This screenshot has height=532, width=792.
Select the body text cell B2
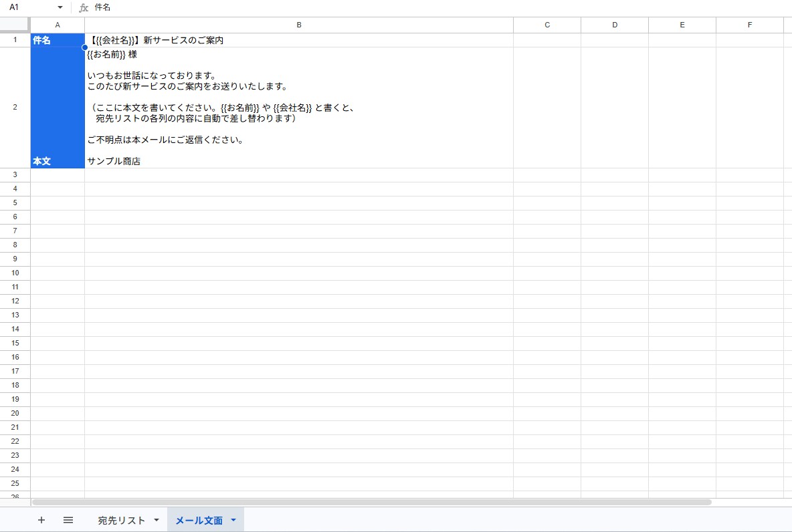pyautogui.click(x=299, y=108)
